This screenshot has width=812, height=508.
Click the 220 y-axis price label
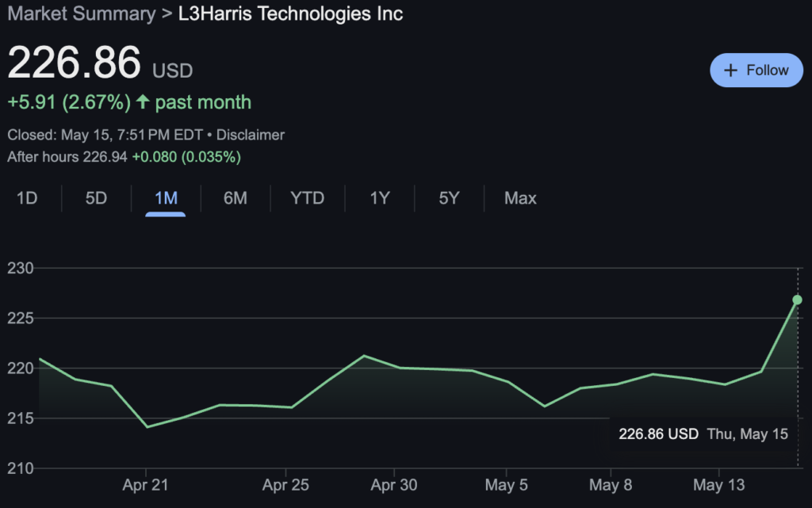click(20, 368)
